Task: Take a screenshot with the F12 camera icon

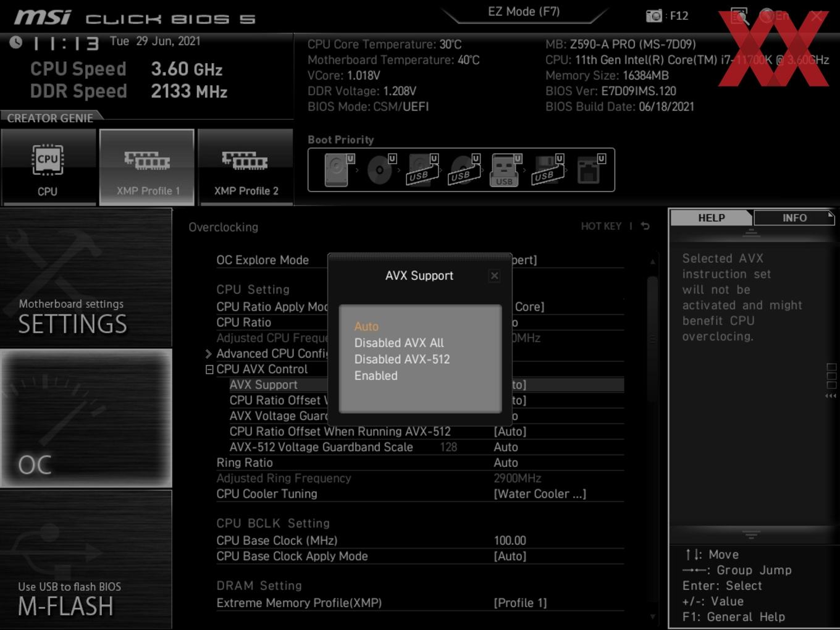Action: 654,15
